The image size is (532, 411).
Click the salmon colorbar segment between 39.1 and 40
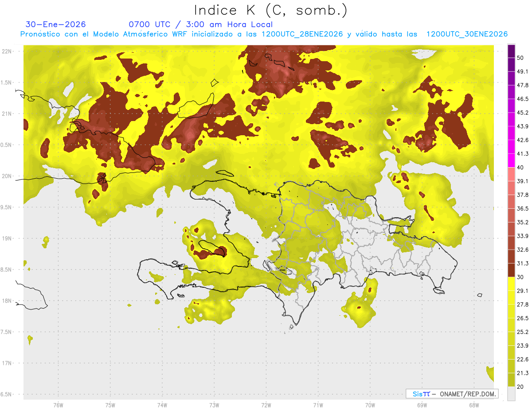[x=512, y=174]
